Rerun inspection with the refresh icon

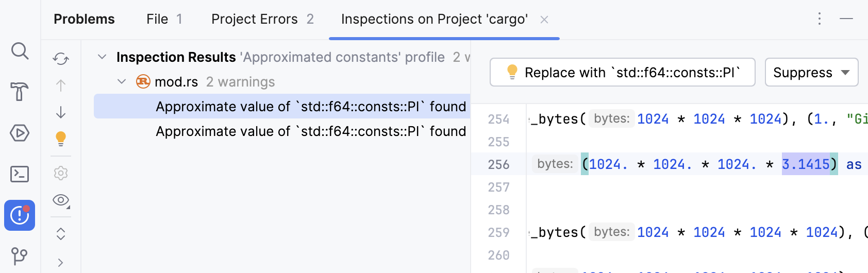coord(61,59)
